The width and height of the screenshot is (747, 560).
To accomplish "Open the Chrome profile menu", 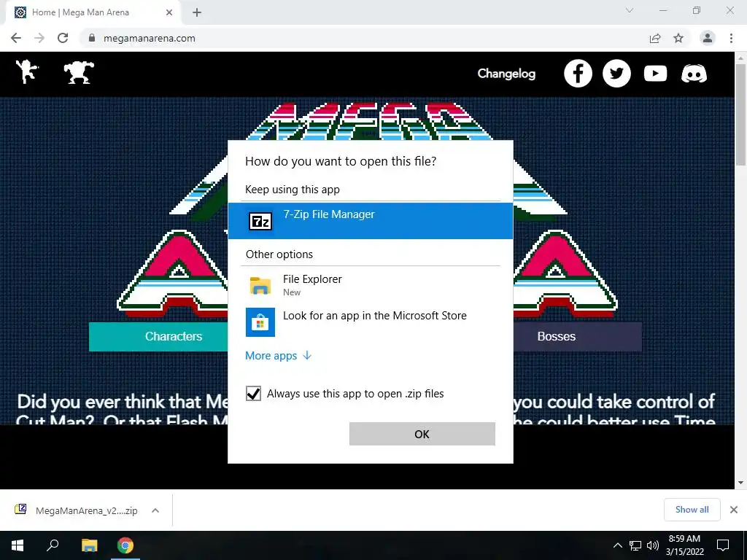I will tap(708, 38).
